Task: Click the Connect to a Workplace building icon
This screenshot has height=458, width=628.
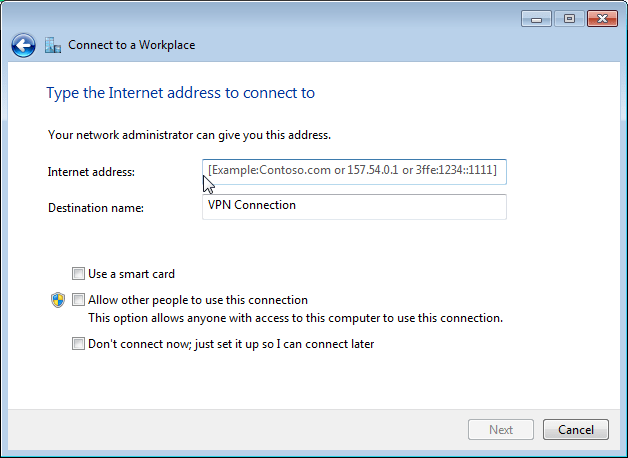Action: pos(52,45)
